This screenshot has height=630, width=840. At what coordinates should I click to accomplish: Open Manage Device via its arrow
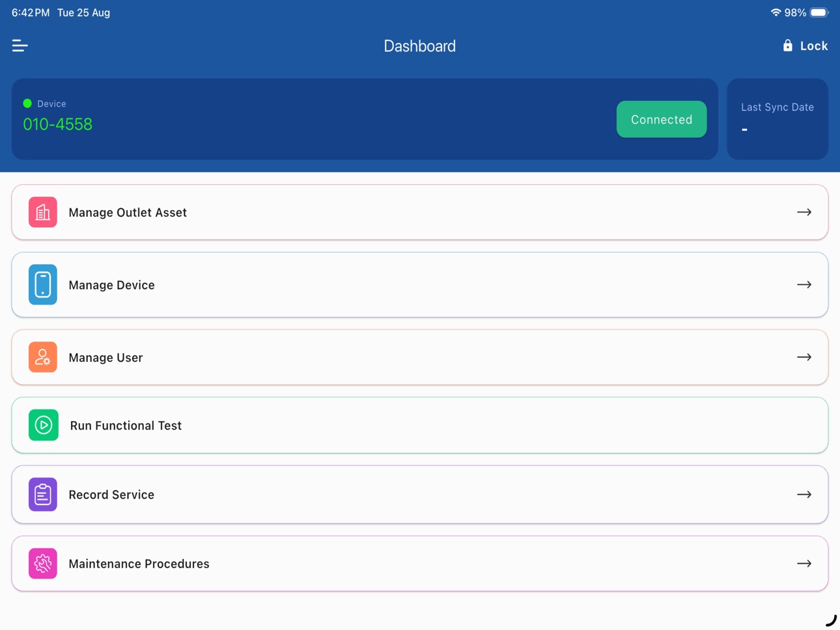(x=804, y=284)
